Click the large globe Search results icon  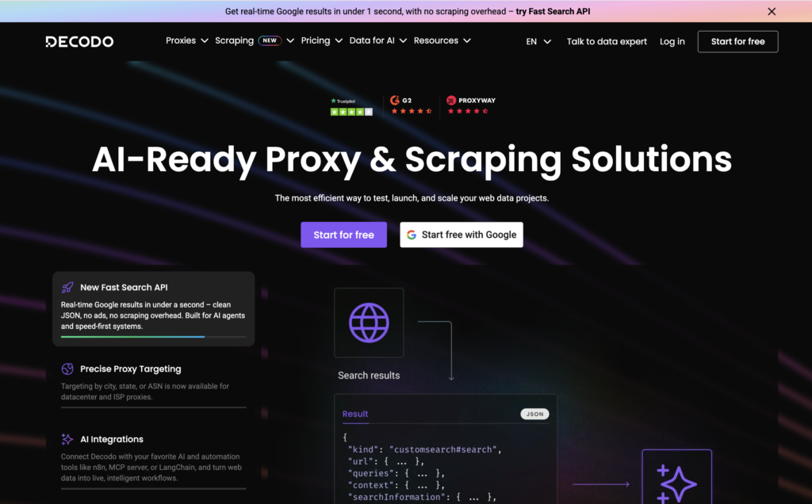[x=369, y=323]
